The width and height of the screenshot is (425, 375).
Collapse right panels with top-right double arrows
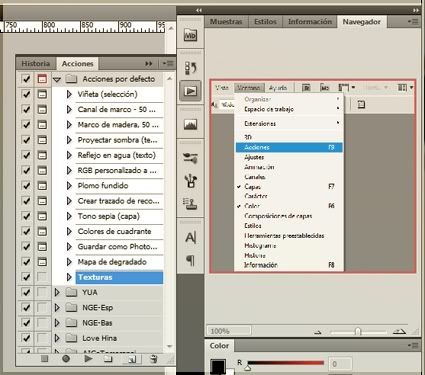tap(416, 10)
